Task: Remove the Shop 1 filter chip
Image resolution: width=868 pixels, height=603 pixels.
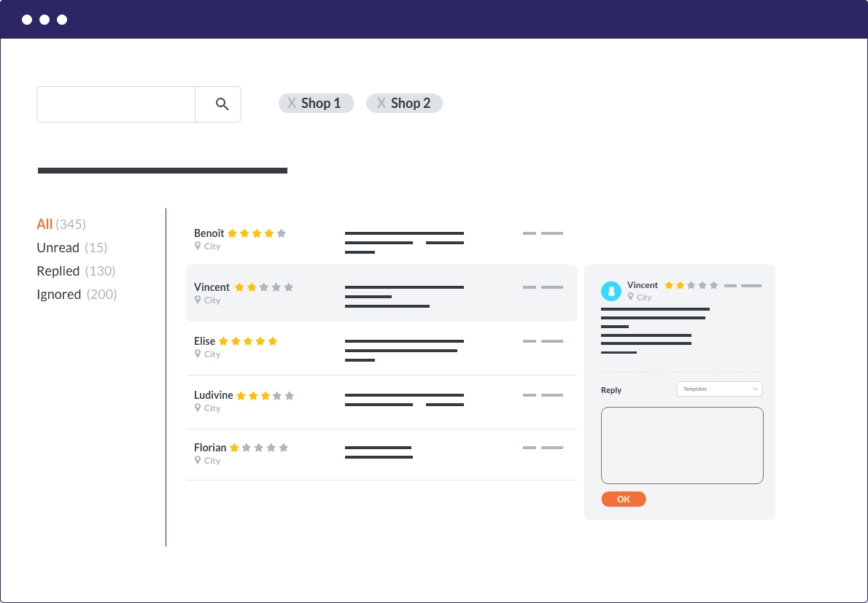Action: (292, 104)
